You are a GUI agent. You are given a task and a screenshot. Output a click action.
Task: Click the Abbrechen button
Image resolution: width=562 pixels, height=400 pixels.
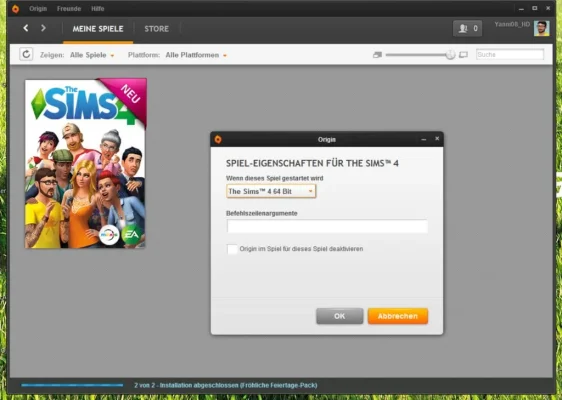pyautogui.click(x=398, y=316)
